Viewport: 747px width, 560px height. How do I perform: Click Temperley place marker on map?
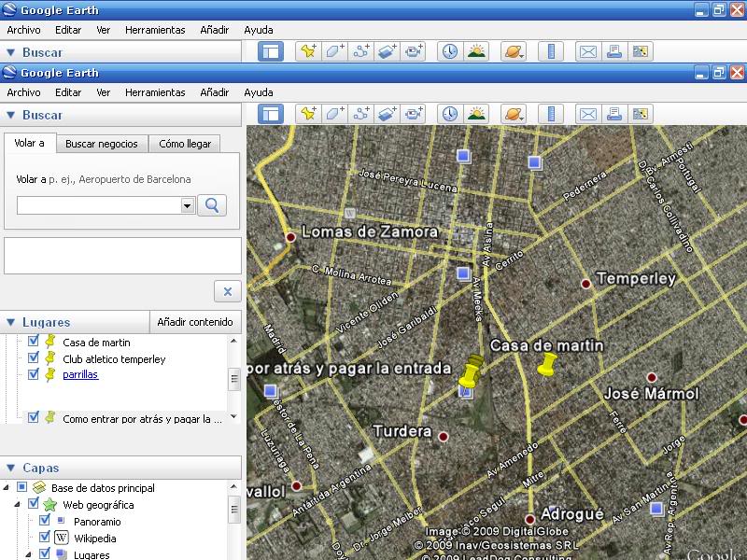tap(586, 284)
